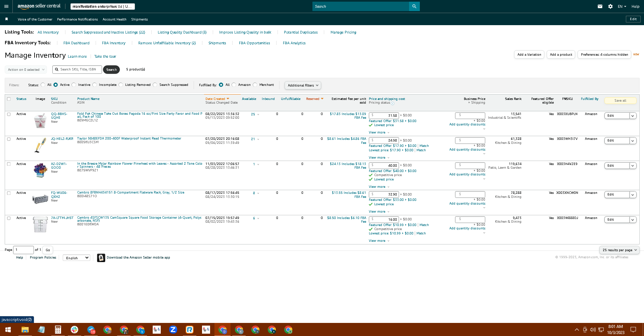Open the Windows Start menu

coord(8,330)
